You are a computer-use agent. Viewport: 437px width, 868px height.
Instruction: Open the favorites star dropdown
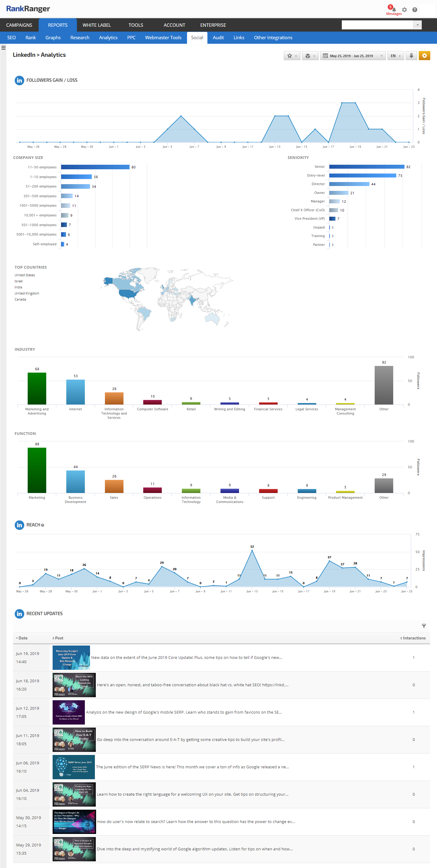[292, 56]
